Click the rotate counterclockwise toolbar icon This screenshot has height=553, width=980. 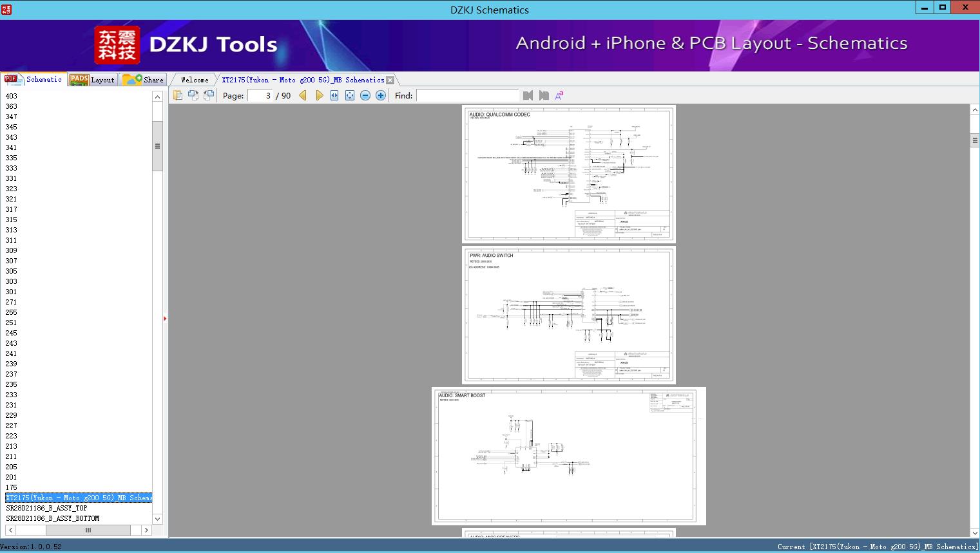193,95
